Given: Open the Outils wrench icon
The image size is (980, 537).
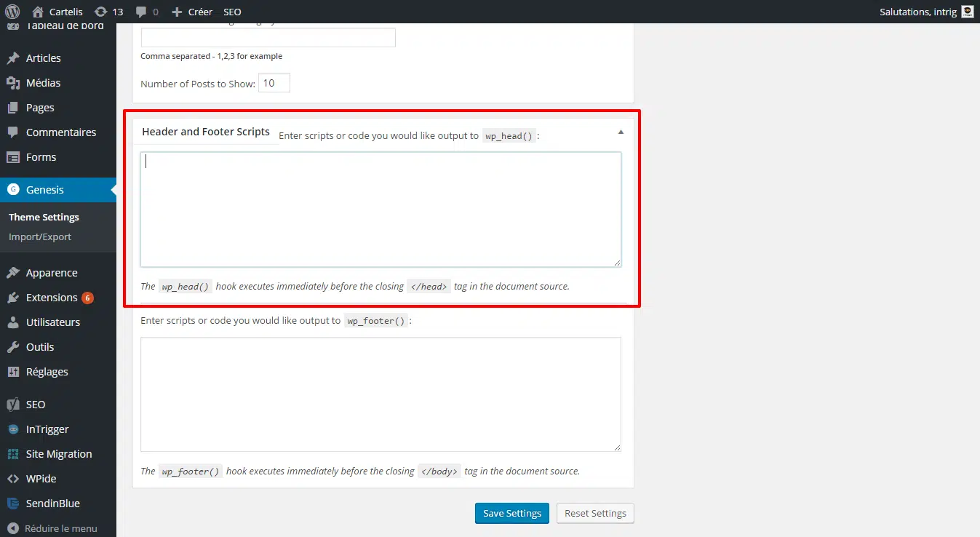Looking at the screenshot, I should [12, 347].
